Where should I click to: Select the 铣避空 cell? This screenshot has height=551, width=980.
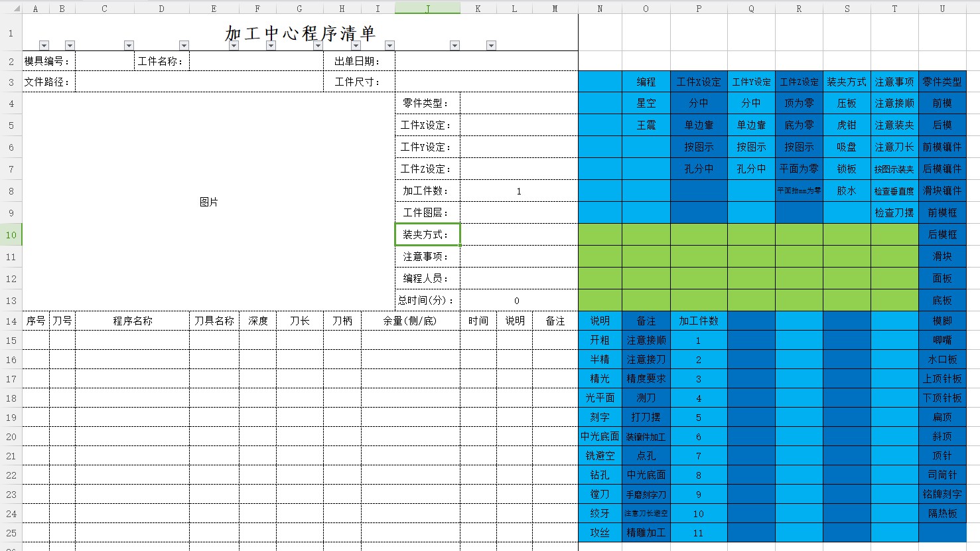[x=600, y=455]
